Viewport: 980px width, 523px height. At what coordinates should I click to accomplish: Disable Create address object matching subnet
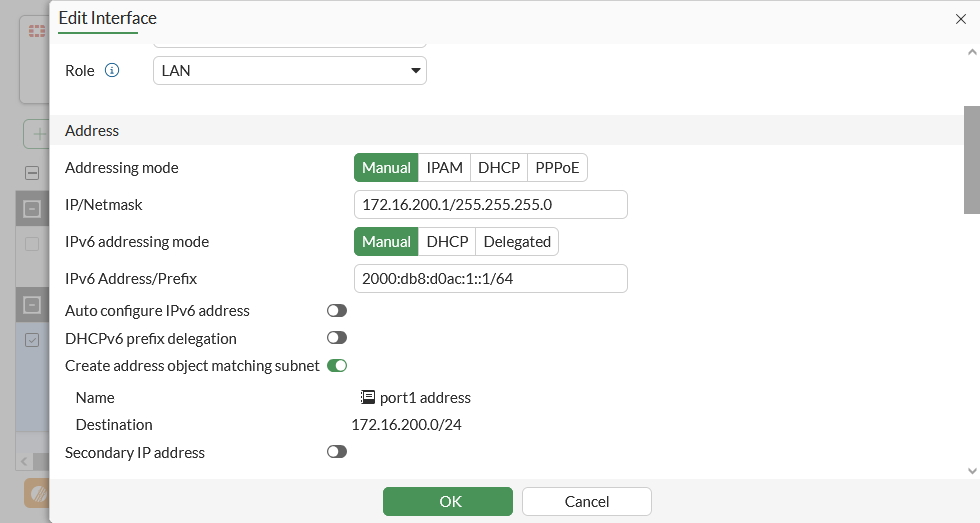pos(337,366)
